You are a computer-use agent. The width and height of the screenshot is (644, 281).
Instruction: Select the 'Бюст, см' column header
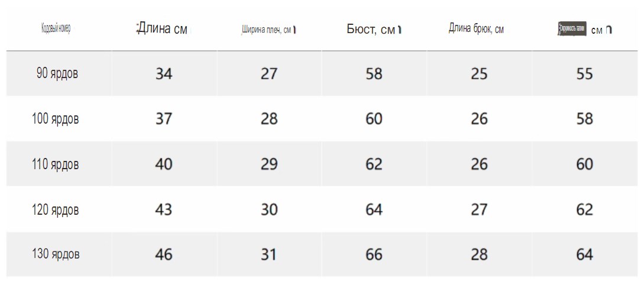[372, 29]
